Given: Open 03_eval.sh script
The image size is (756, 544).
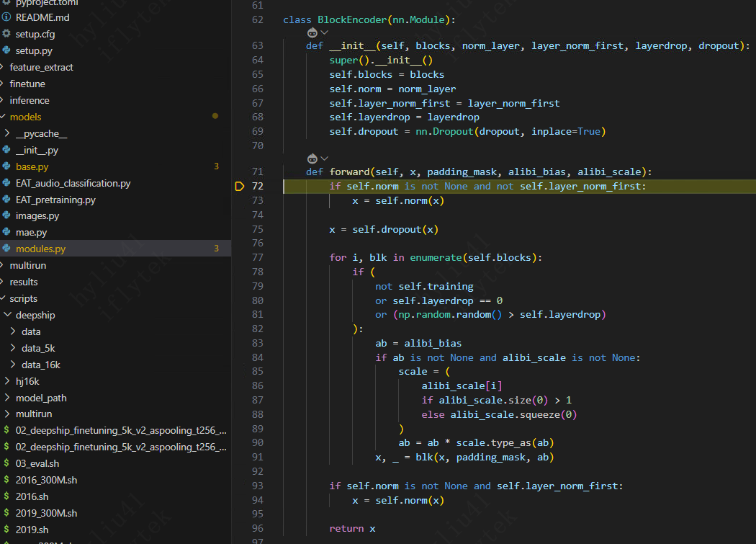Looking at the screenshot, I should 37,463.
